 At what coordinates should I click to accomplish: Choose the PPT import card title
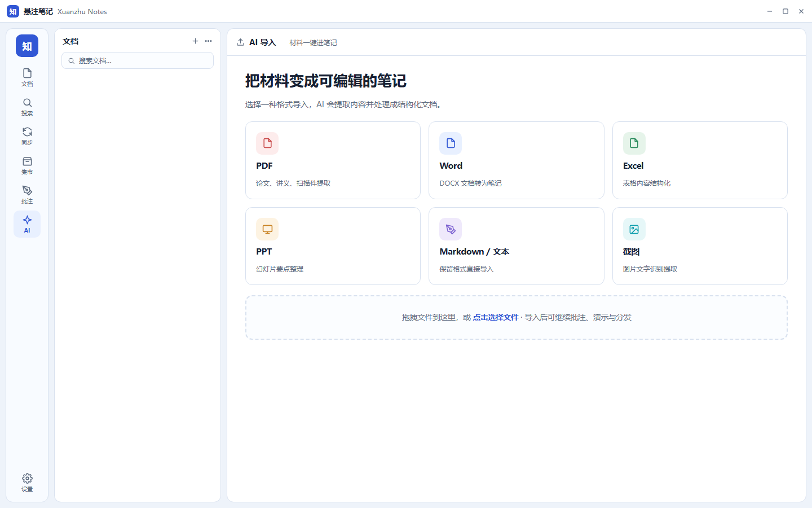pos(264,252)
